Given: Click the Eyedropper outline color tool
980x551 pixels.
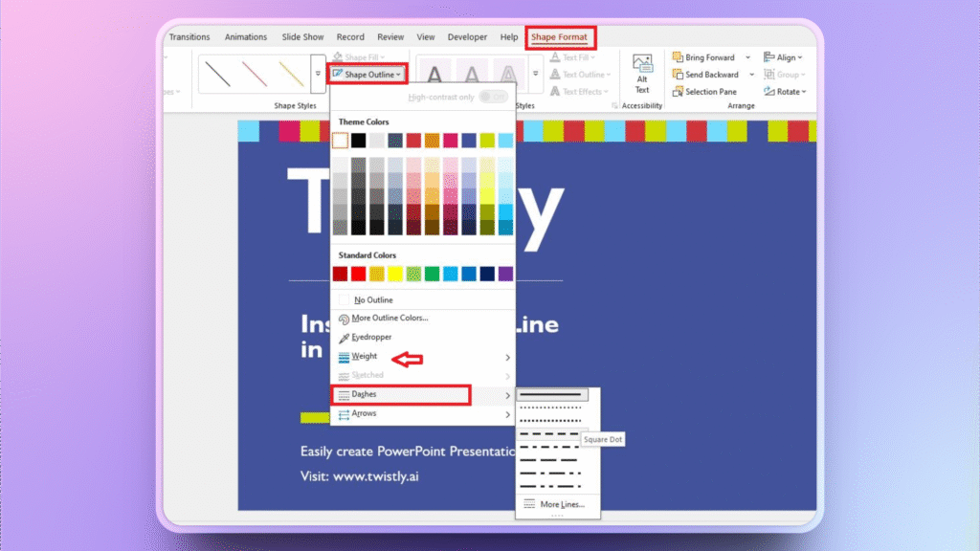Looking at the screenshot, I should (371, 338).
